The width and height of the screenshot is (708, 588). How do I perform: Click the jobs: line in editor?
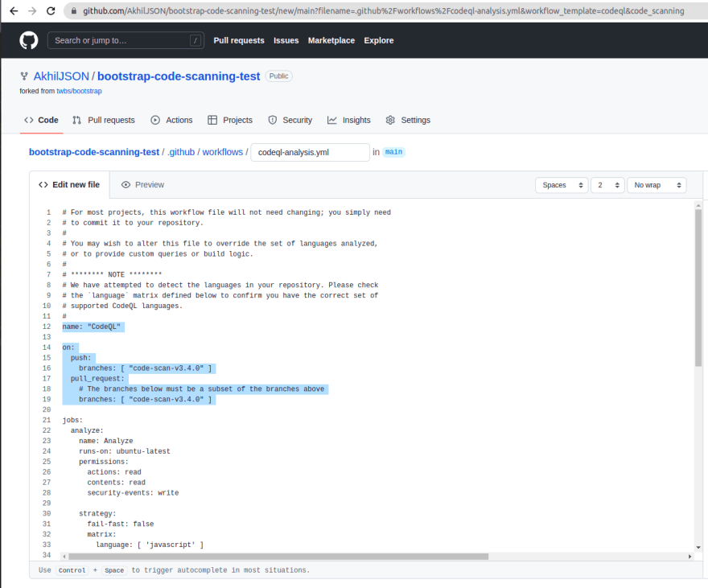coord(72,420)
